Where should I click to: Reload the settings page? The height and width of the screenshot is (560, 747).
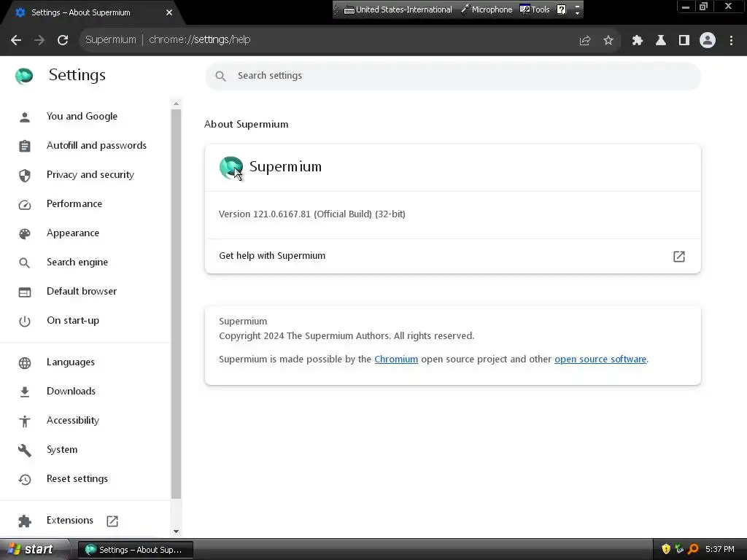point(63,40)
